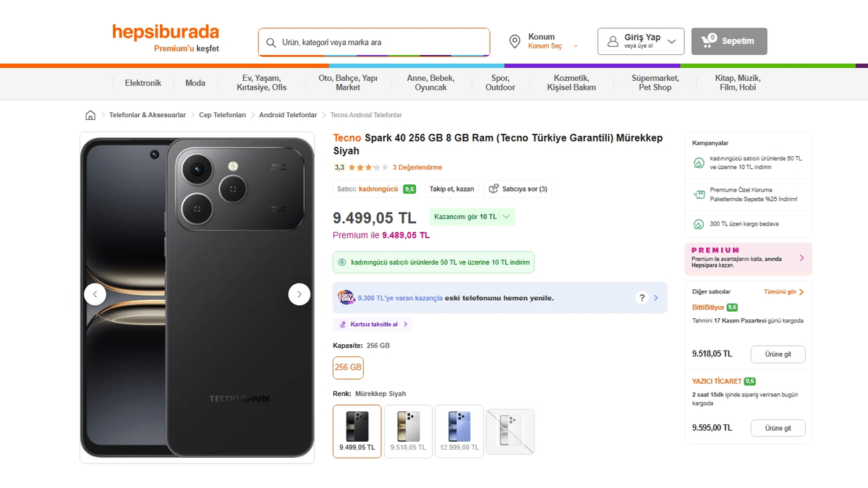The height and width of the screenshot is (488, 868).
Task: Toggle follow seller via Takip et, kazan
Action: [x=452, y=189]
